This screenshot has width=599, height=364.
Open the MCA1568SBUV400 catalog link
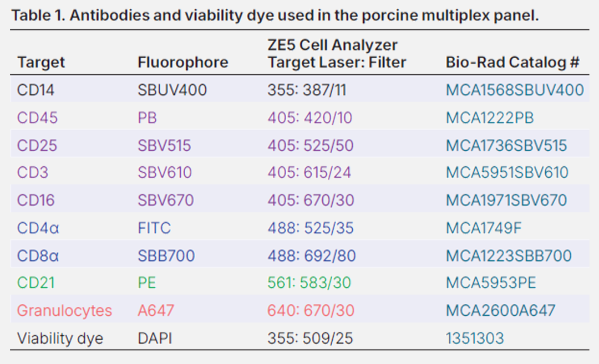(515, 90)
